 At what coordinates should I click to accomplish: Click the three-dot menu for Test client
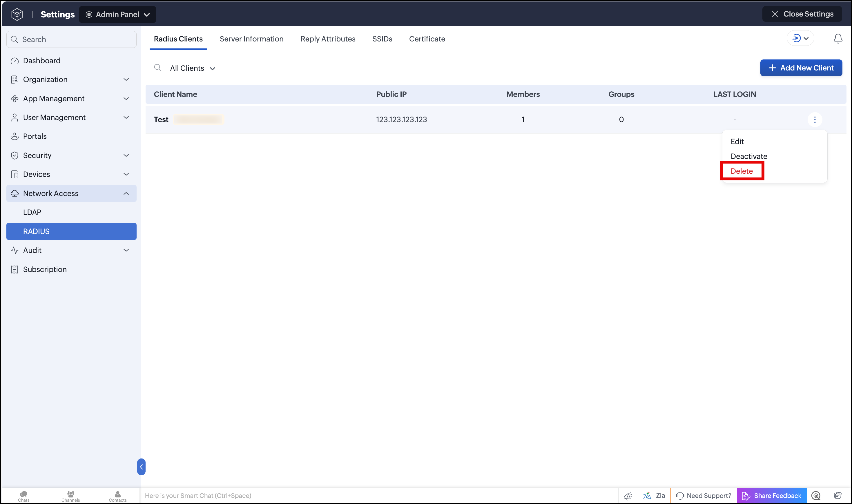point(814,119)
